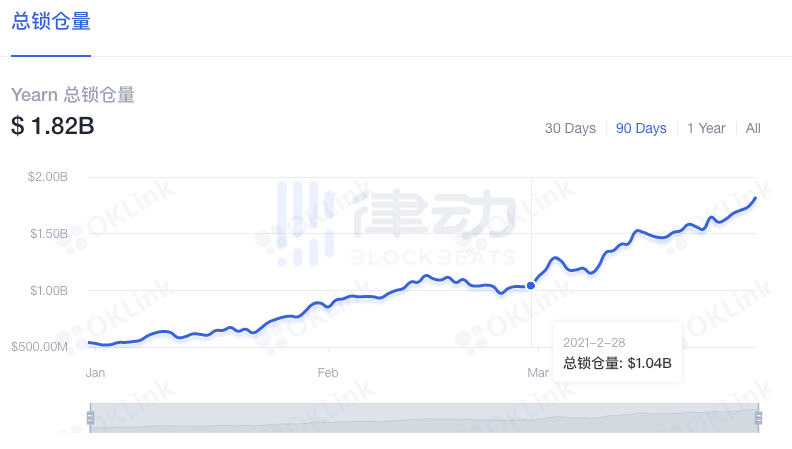Click the Mar label on x-axis

point(537,373)
